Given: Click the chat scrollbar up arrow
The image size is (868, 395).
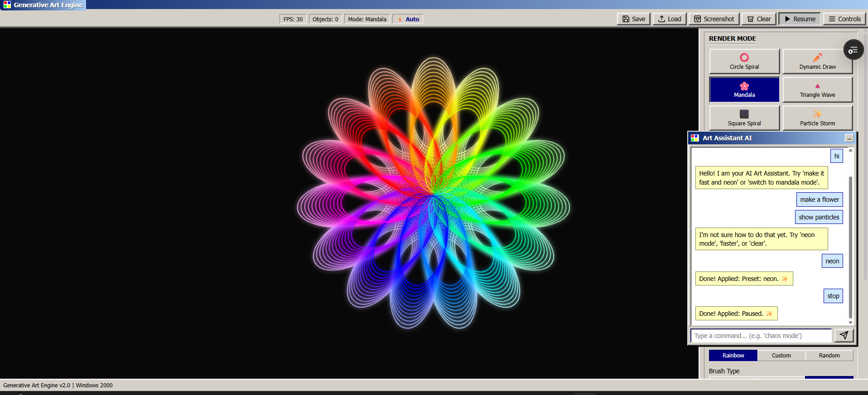Looking at the screenshot, I should (x=850, y=150).
